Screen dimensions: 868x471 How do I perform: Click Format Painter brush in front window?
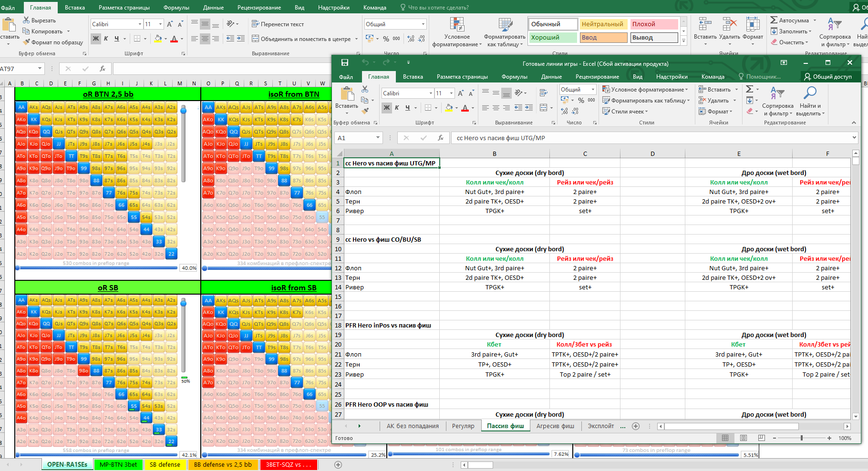point(365,111)
